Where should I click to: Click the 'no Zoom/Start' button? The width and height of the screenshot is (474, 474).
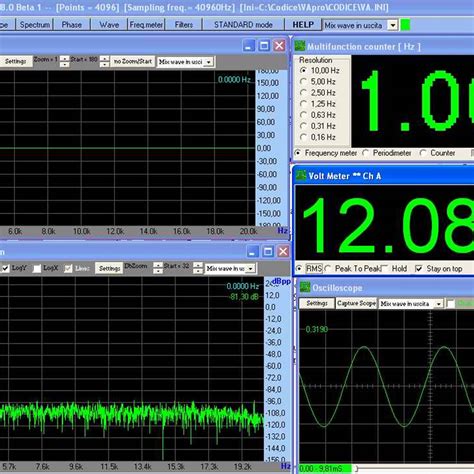[x=133, y=61]
